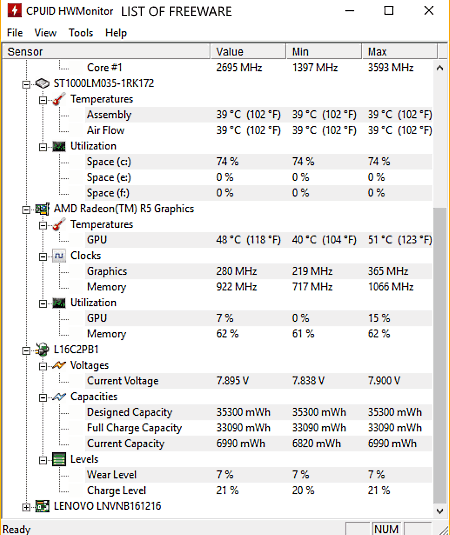Click the Voltages lightning icon
Image resolution: width=450 pixels, height=535 pixels.
(59, 365)
